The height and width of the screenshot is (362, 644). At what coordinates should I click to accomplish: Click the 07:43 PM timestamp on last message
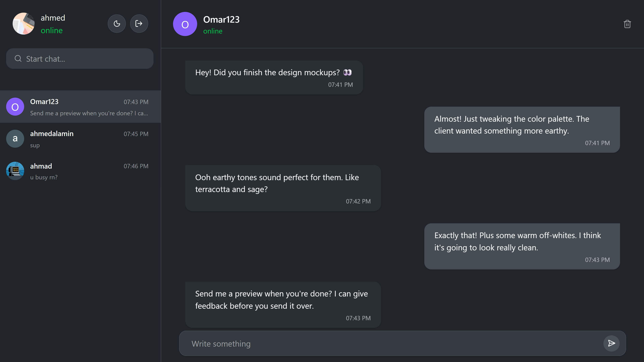click(x=358, y=318)
